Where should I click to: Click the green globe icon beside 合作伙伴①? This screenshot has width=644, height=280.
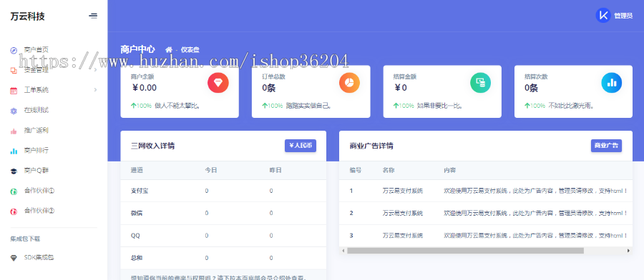tap(14, 191)
